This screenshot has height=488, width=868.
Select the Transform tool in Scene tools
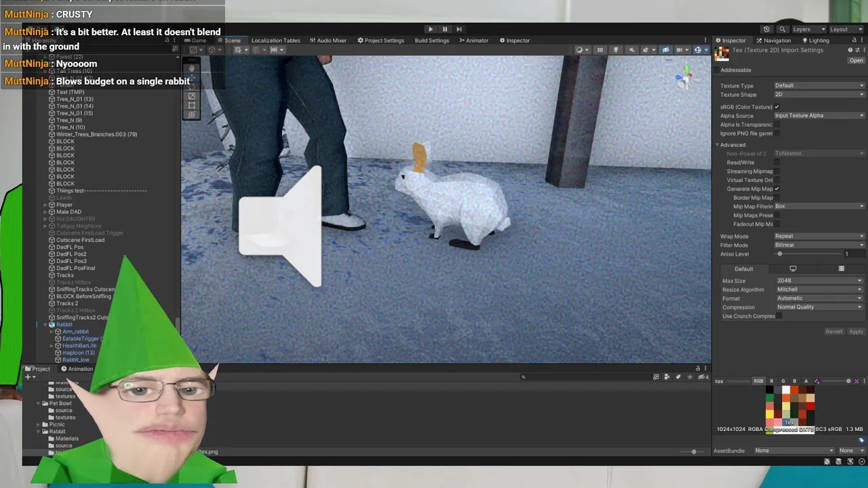(x=191, y=115)
